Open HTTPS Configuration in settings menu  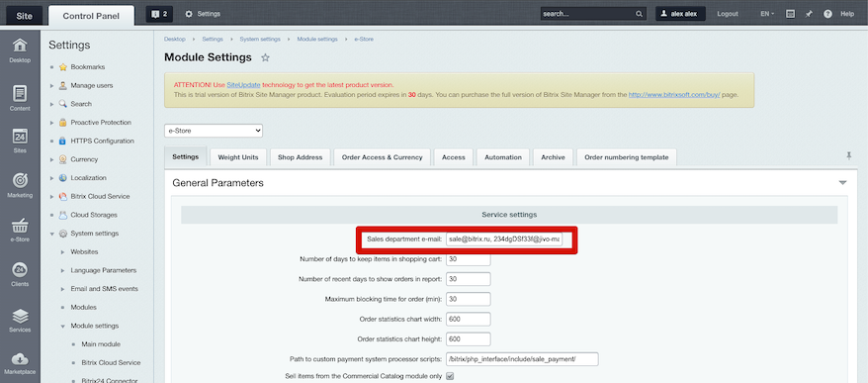tap(102, 141)
